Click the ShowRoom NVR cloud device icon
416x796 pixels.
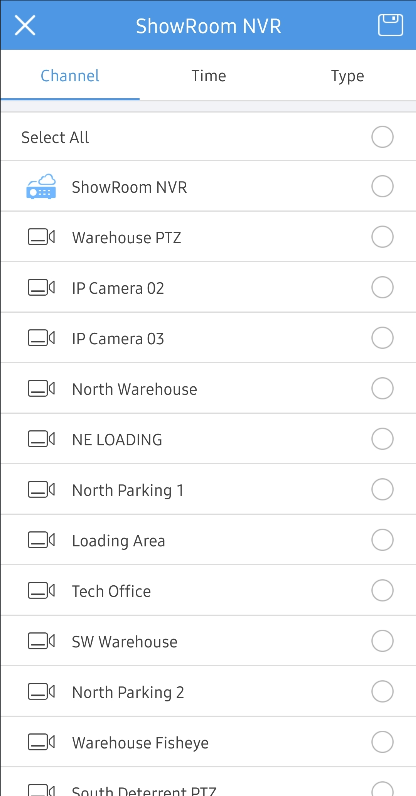41,187
